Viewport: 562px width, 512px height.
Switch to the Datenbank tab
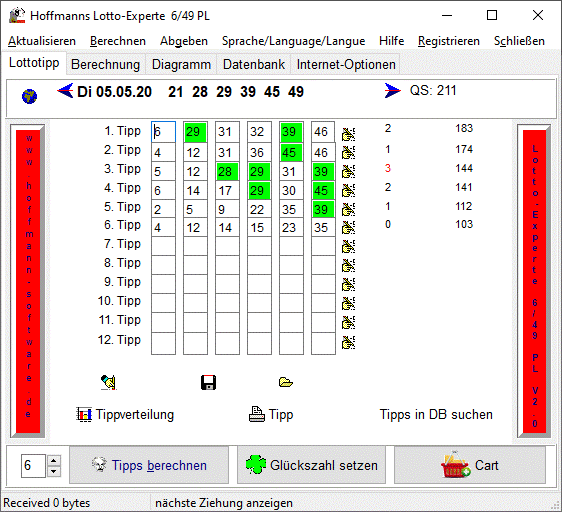254,65
